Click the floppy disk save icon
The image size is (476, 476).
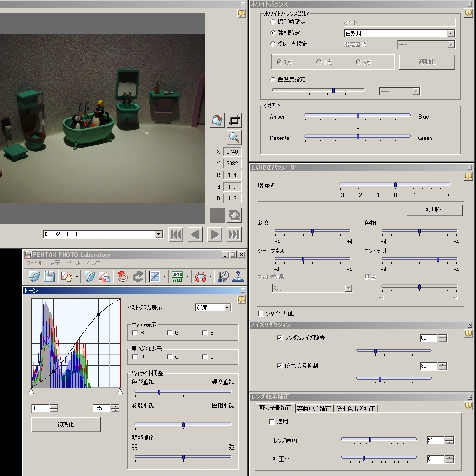pyautogui.click(x=49, y=277)
